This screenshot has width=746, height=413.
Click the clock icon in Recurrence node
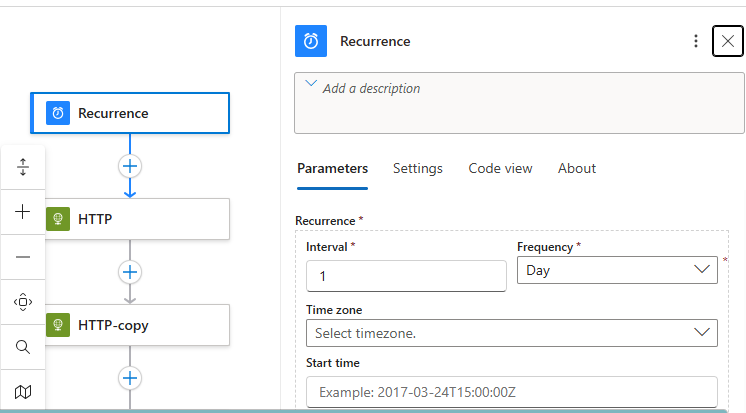coord(58,113)
